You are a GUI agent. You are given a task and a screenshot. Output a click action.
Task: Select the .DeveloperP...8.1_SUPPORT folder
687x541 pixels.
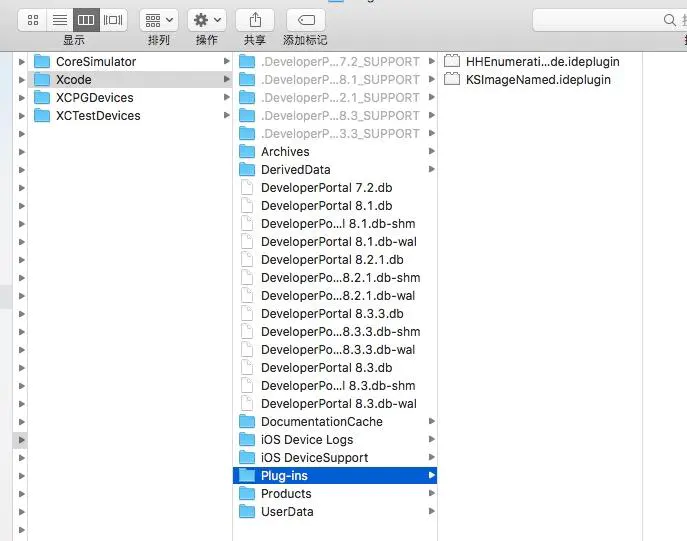tap(335, 80)
